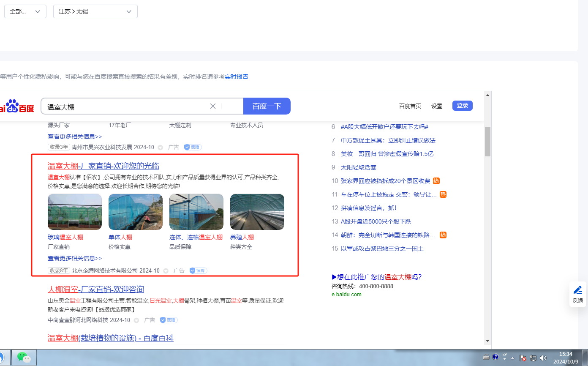Expand the 江苏 > 无锡 region dropdown

pyautogui.click(x=95, y=11)
